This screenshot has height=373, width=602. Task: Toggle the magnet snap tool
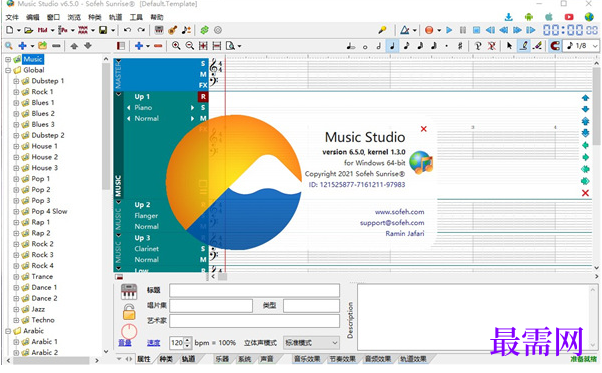[555, 46]
